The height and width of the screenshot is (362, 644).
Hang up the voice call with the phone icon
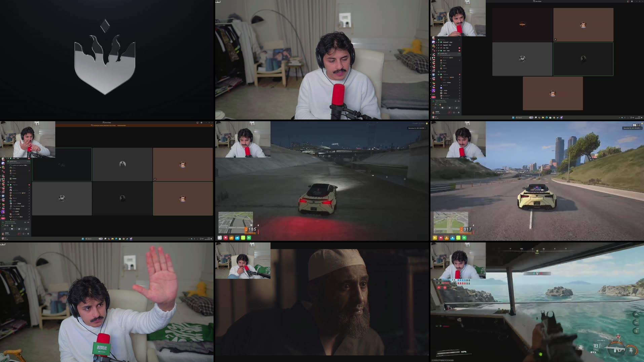click(x=28, y=222)
